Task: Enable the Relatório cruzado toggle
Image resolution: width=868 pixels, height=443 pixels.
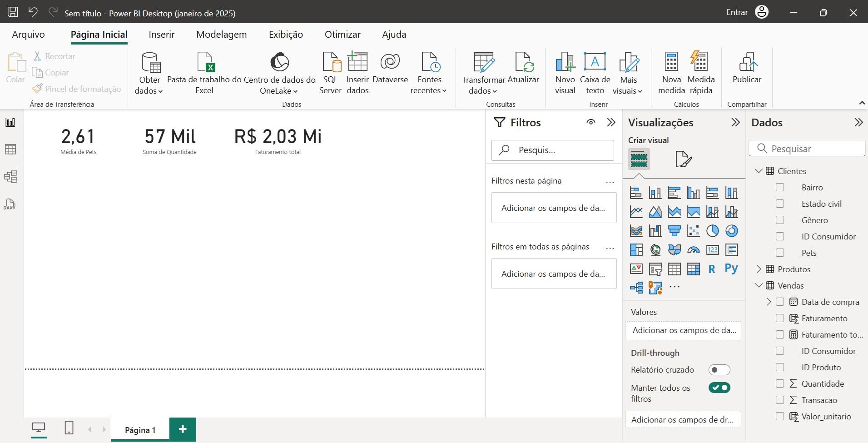Action: click(x=719, y=370)
